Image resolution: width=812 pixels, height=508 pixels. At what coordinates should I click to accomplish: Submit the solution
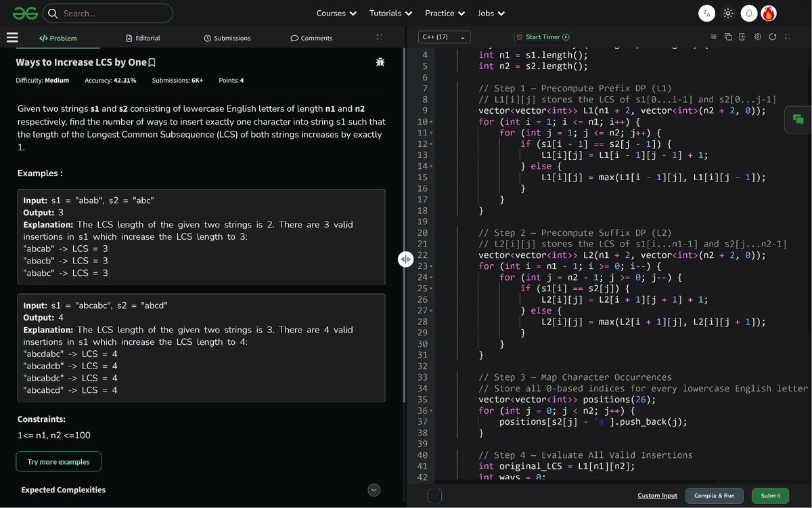[x=771, y=496]
